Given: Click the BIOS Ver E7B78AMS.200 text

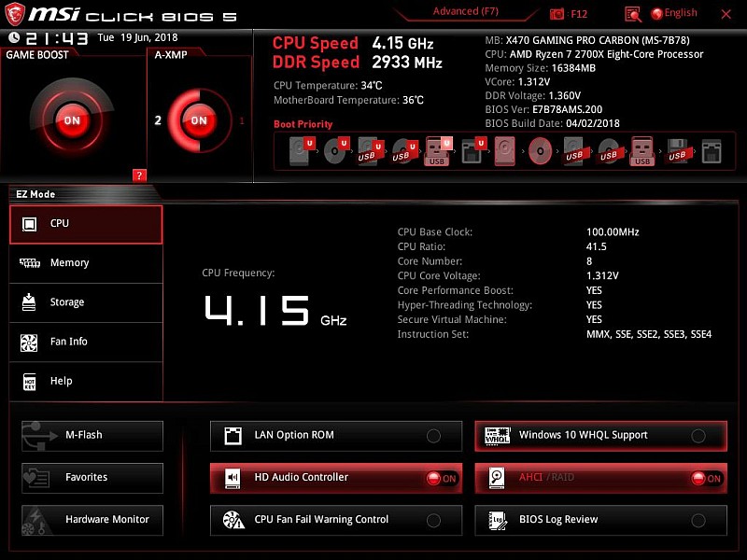Looking at the screenshot, I should pyautogui.click(x=543, y=109).
